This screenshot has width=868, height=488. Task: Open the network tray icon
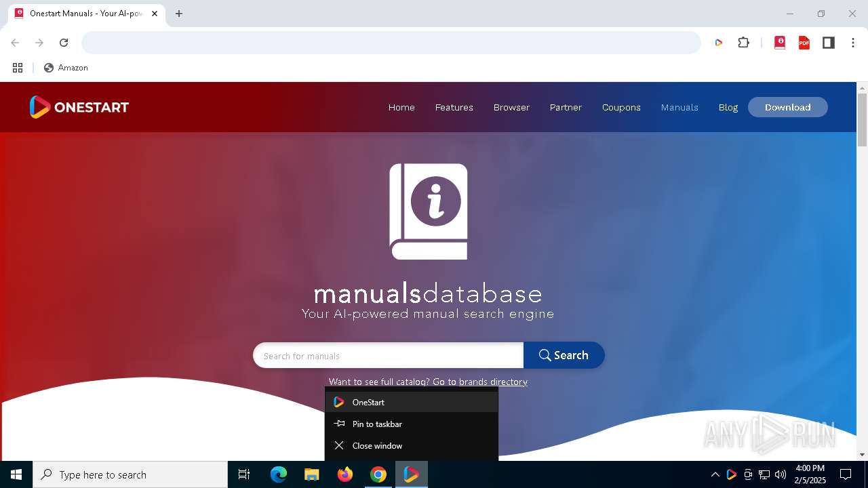point(764,474)
